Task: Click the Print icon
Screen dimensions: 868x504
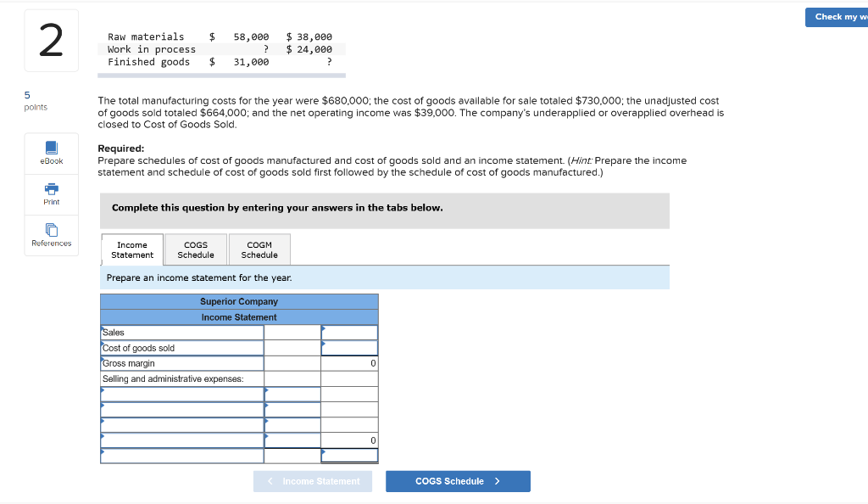Action: pos(52,189)
